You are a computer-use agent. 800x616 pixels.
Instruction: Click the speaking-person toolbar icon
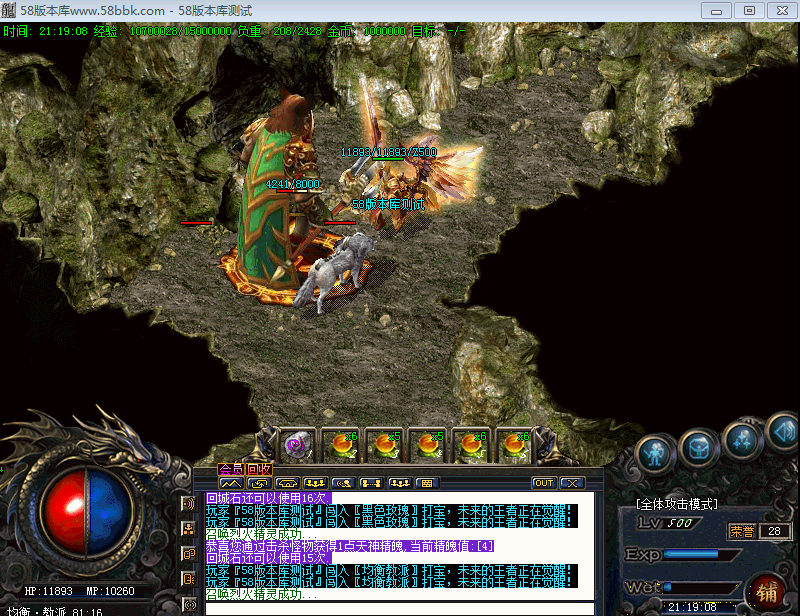click(343, 483)
